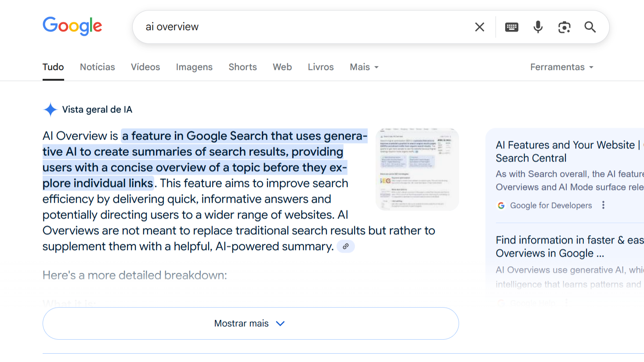
Task: Open three-dot menu beside Google for Developers
Action: pos(603,205)
